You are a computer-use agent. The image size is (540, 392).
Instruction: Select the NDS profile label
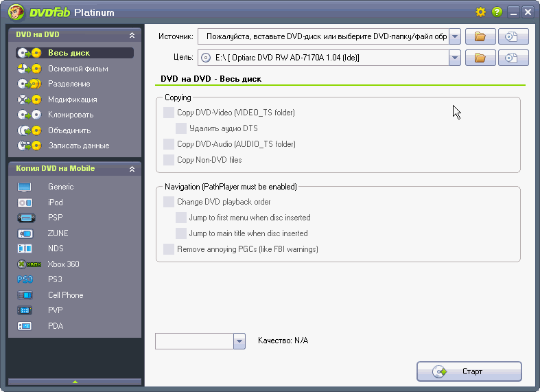56,249
